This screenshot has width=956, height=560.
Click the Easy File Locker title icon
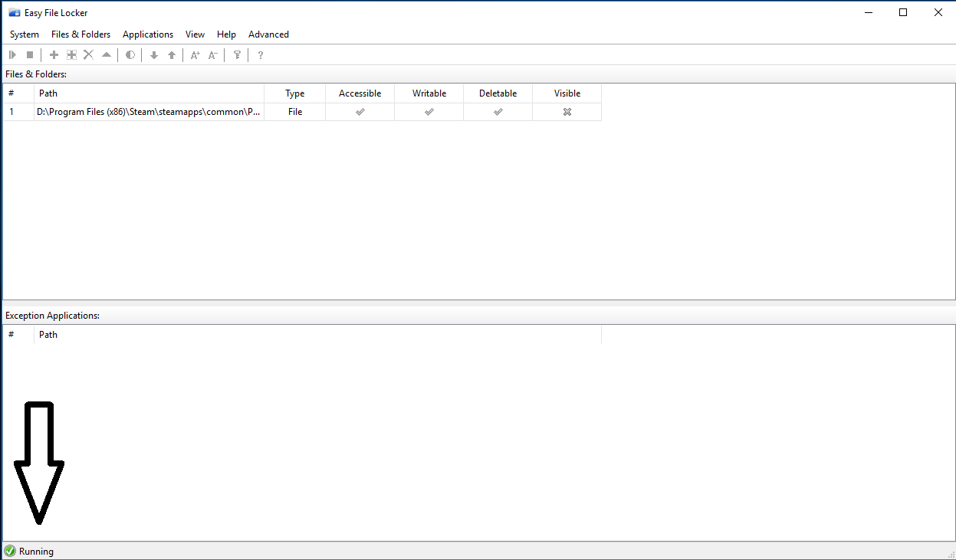tap(14, 12)
